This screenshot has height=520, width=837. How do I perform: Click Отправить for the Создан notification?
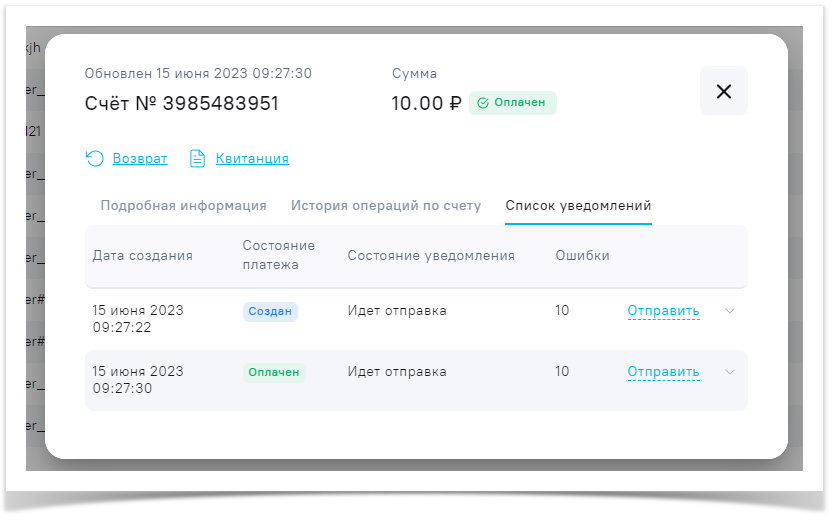pos(663,311)
